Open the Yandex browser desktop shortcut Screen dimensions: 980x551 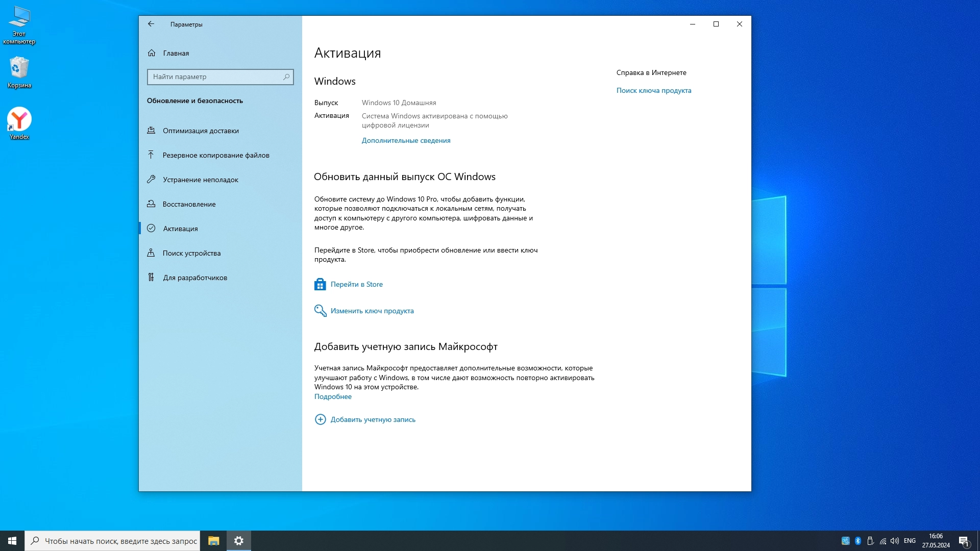(19, 120)
